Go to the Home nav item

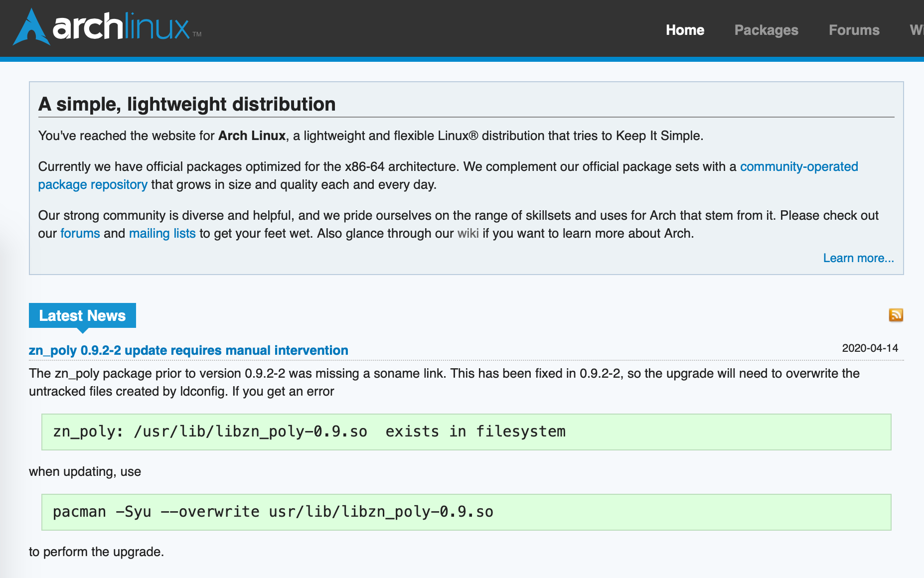click(685, 30)
